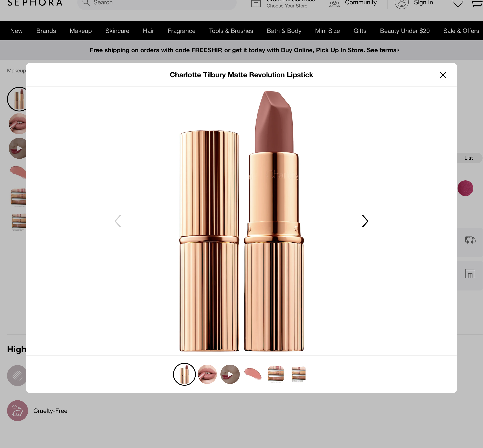Open Sale & Offers menu
483x448 pixels.
tap(461, 31)
